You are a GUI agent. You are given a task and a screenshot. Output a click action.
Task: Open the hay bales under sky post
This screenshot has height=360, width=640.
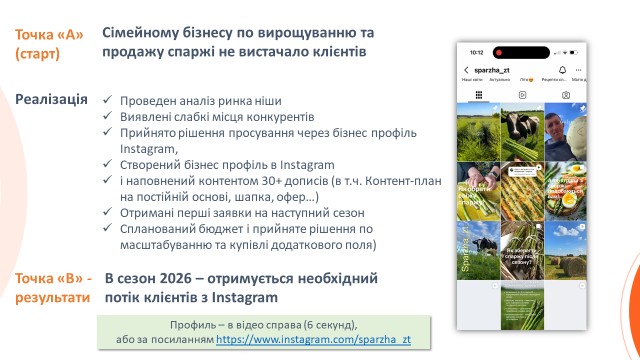(566, 251)
